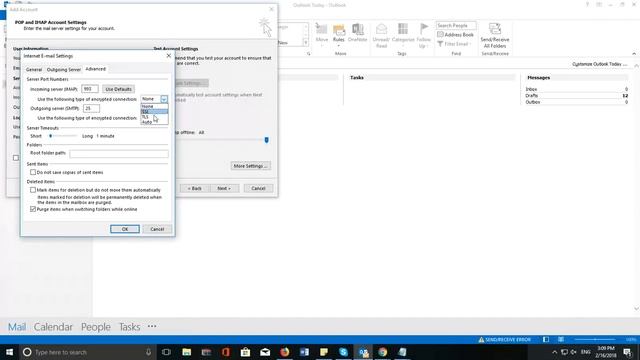
Task: Click the Outgoing server SMTP port field
Action: pos(91,108)
